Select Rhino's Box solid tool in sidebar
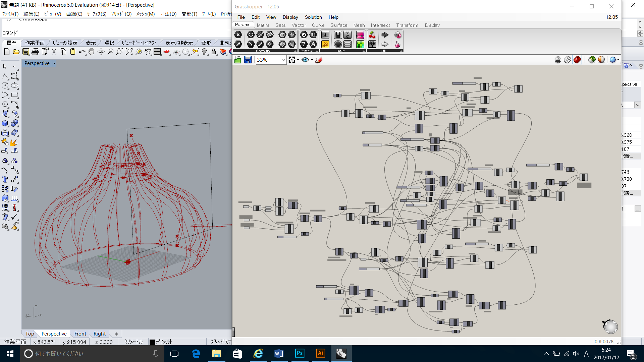Viewport: 644px width, 362px height. (x=5, y=123)
